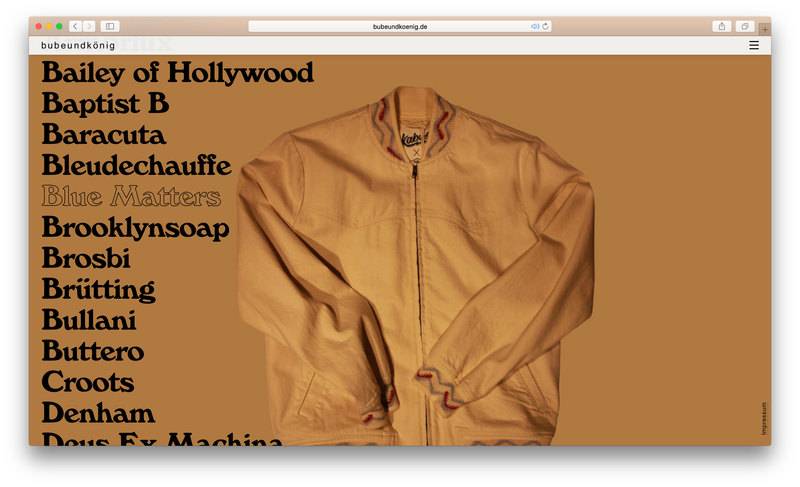Click the bubeundkoenig.de address field
This screenshot has height=487, width=800.
[x=400, y=26]
